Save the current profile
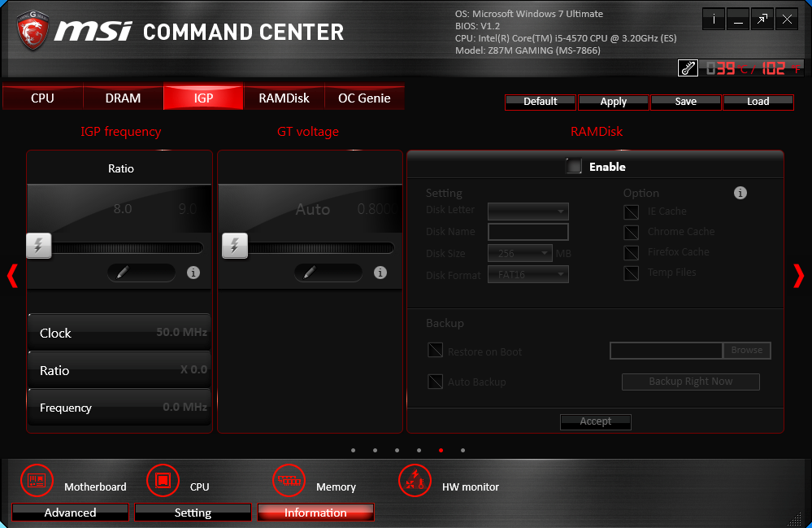This screenshot has width=812, height=528. 686,102
